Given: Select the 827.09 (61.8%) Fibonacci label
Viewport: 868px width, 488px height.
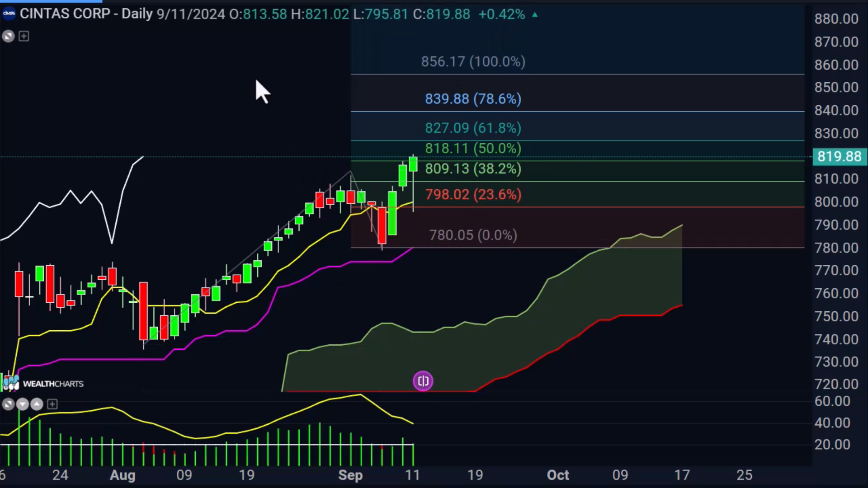Looking at the screenshot, I should coord(473,128).
